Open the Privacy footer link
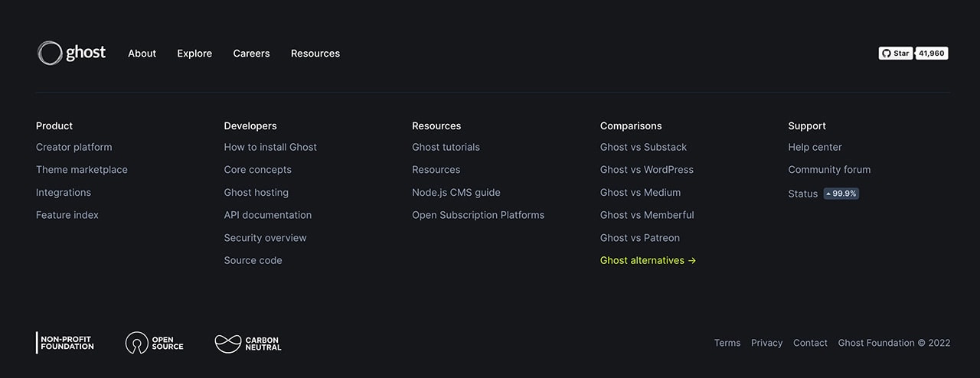 click(x=766, y=343)
